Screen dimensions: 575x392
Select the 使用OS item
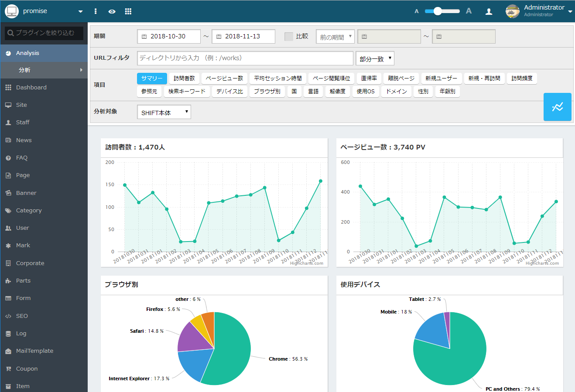[366, 92]
